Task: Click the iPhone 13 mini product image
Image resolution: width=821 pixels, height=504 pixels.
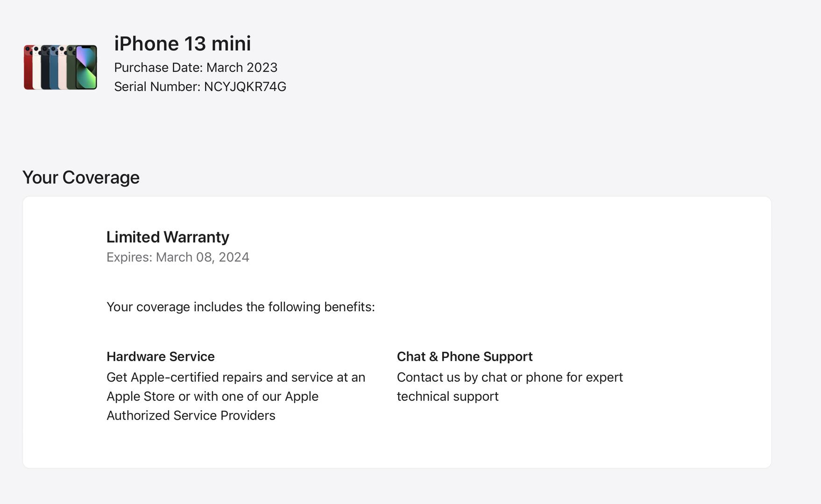Action: tap(61, 67)
